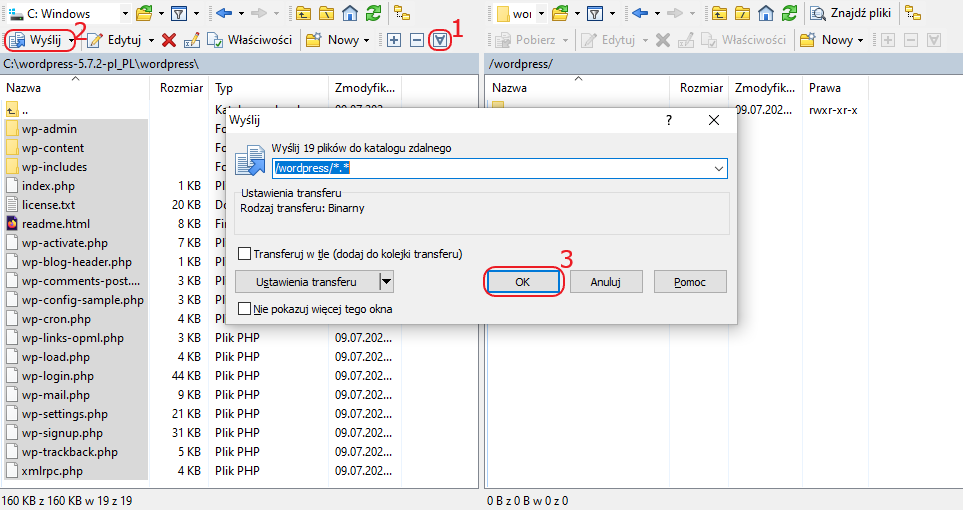Select the wp-admin folder
This screenshot has height=510, width=963.
(49, 129)
